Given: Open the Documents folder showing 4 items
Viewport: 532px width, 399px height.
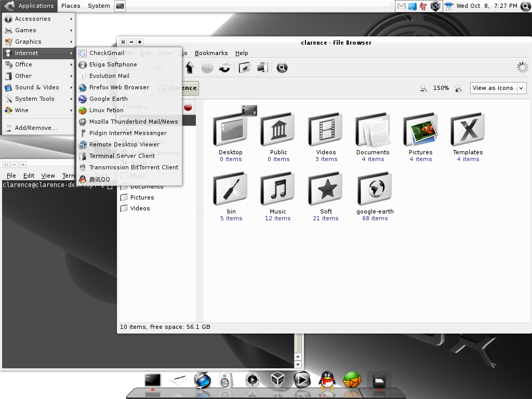Looking at the screenshot, I should [x=373, y=129].
